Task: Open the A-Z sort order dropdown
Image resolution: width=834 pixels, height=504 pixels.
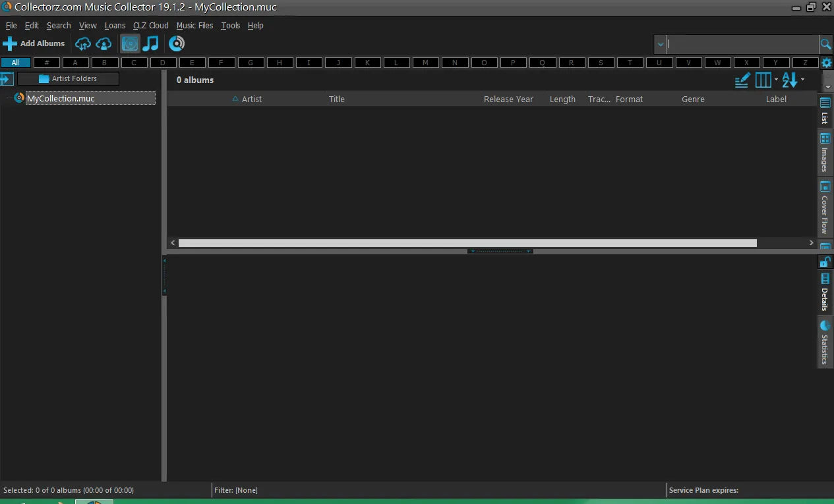Action: (x=793, y=80)
